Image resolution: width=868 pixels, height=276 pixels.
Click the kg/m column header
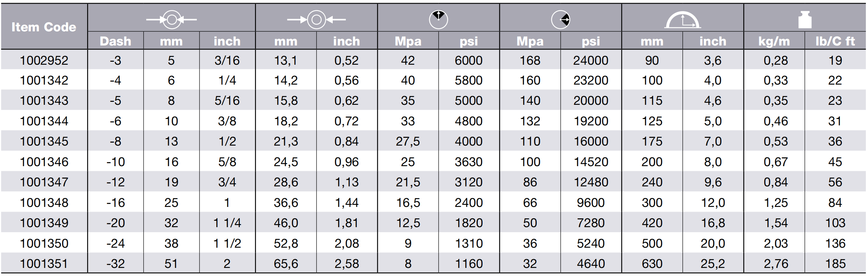tap(774, 41)
